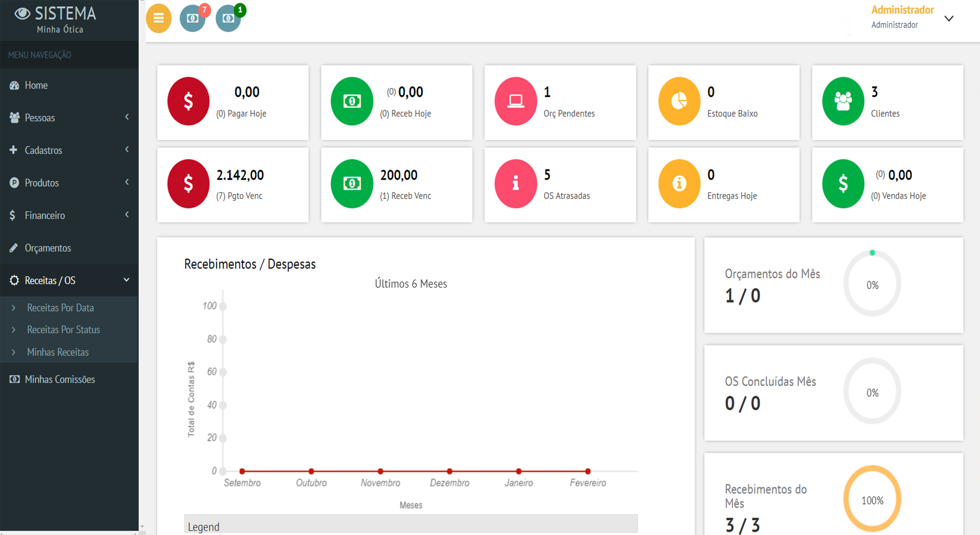The height and width of the screenshot is (535, 980).
Task: Click the pink info icon for OS Atrasadas
Action: pos(516,184)
